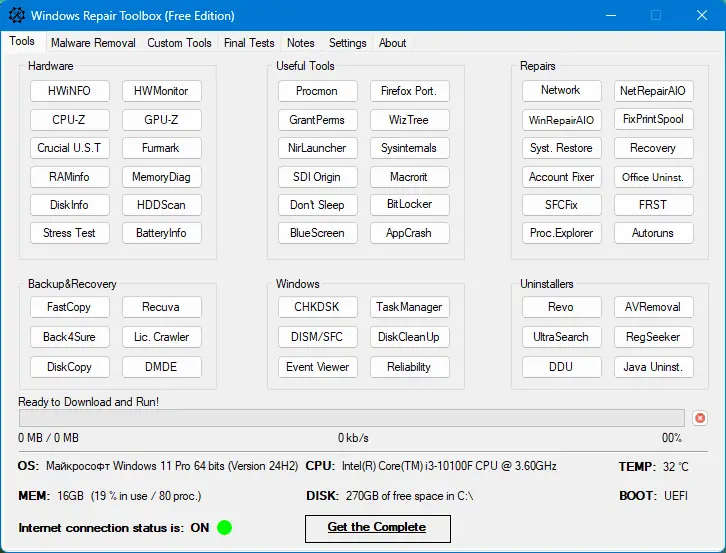Open BlueScreen viewer

318,233
